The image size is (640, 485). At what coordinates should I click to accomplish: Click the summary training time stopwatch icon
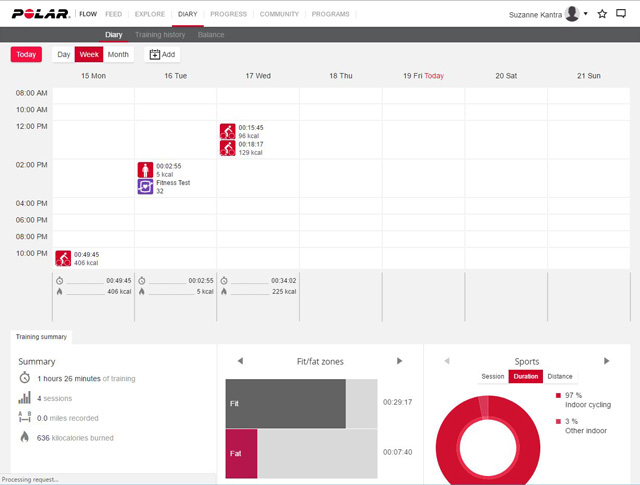(x=25, y=377)
